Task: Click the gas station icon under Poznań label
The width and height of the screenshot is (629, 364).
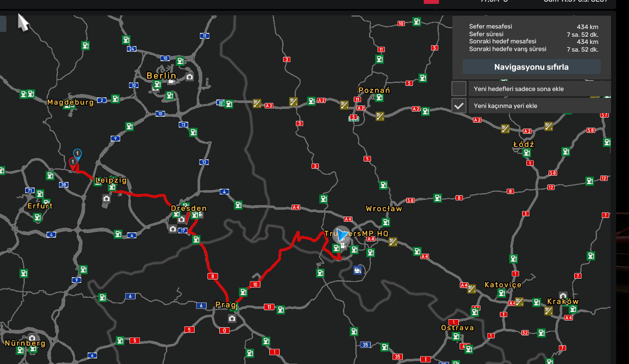Action: pyautogui.click(x=379, y=98)
